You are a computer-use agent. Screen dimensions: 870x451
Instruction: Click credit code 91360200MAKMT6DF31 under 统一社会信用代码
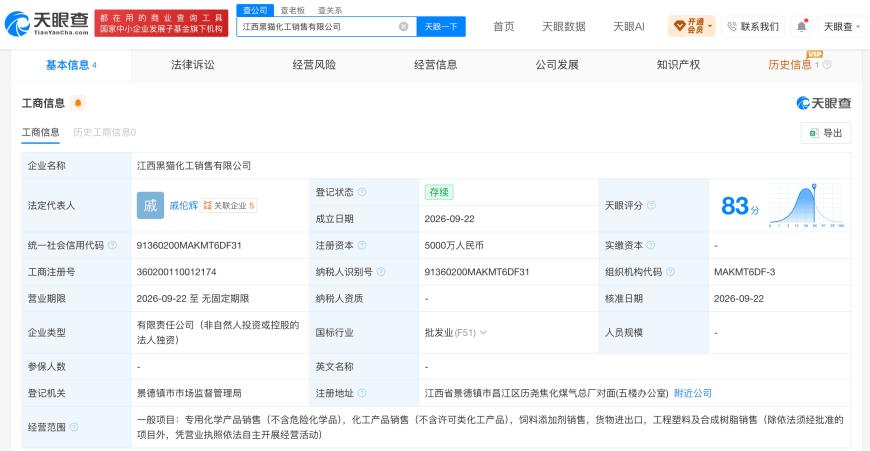click(x=189, y=245)
